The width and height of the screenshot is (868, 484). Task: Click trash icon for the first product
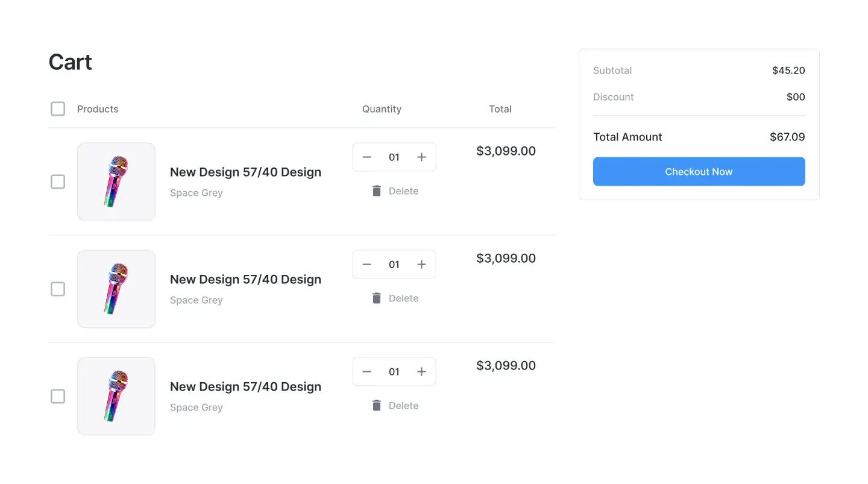coord(377,191)
